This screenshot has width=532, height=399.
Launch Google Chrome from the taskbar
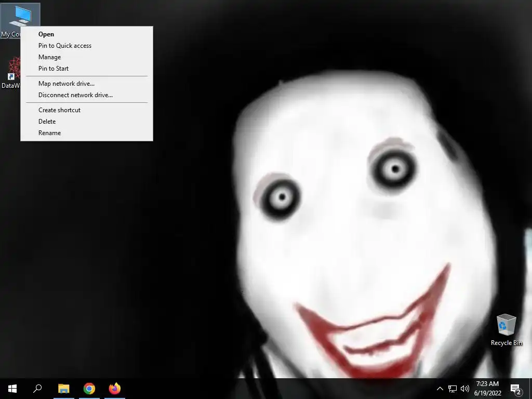click(x=89, y=389)
